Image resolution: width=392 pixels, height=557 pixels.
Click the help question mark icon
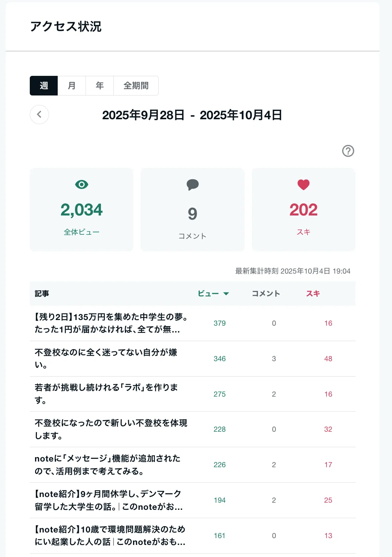coord(348,151)
